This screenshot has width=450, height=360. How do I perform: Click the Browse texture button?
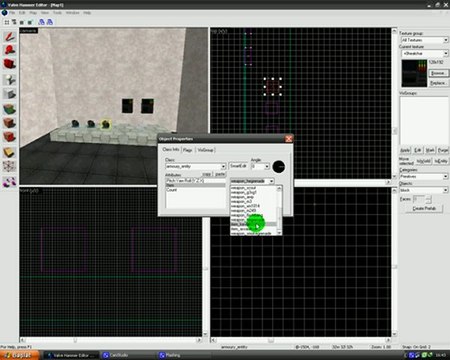[x=438, y=73]
